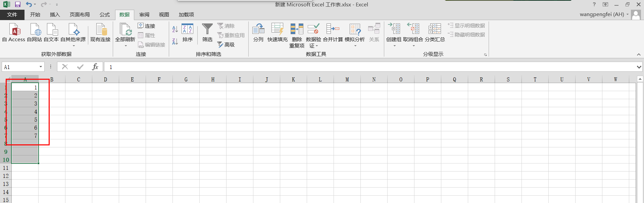
Task: Sort descending Z to A
Action: click(x=175, y=42)
